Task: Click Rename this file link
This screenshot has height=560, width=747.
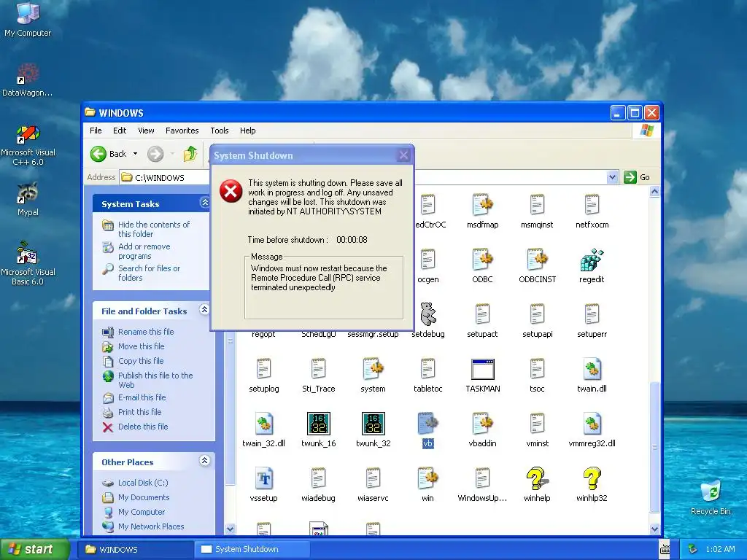Action: click(146, 332)
